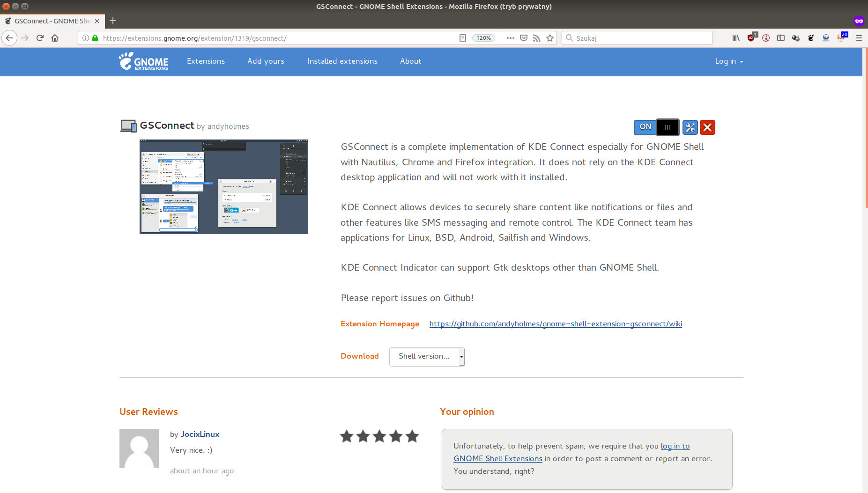Click the address bar URL

click(194, 38)
